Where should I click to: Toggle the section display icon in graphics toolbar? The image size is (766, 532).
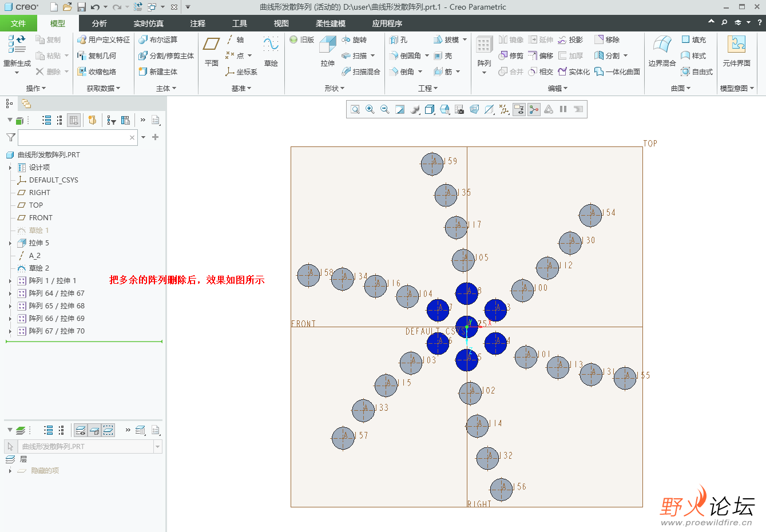click(x=489, y=109)
